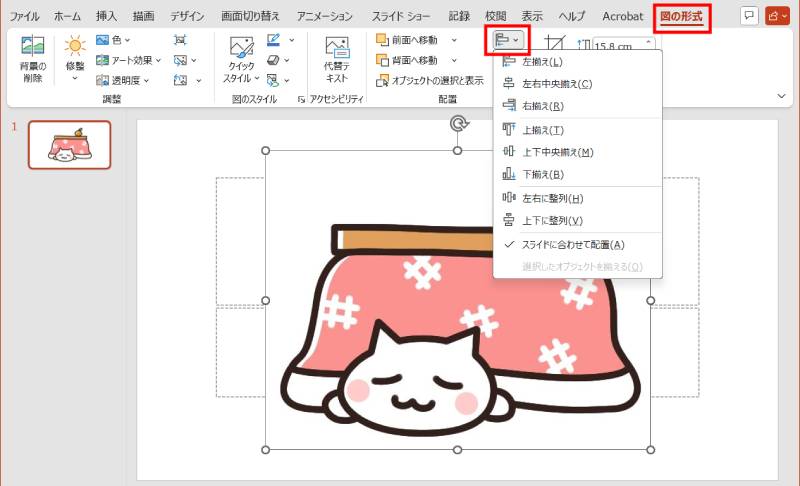The image size is (800, 486).
Task: Open the 挿入 tab
Action: (106, 16)
